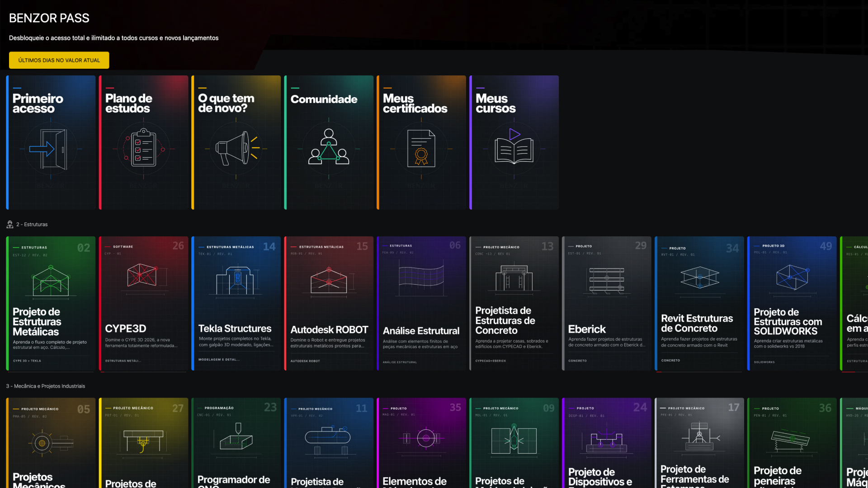The image size is (868, 488).
Task: Choose Revit Estruturas de Concreto course
Action: [x=699, y=304]
